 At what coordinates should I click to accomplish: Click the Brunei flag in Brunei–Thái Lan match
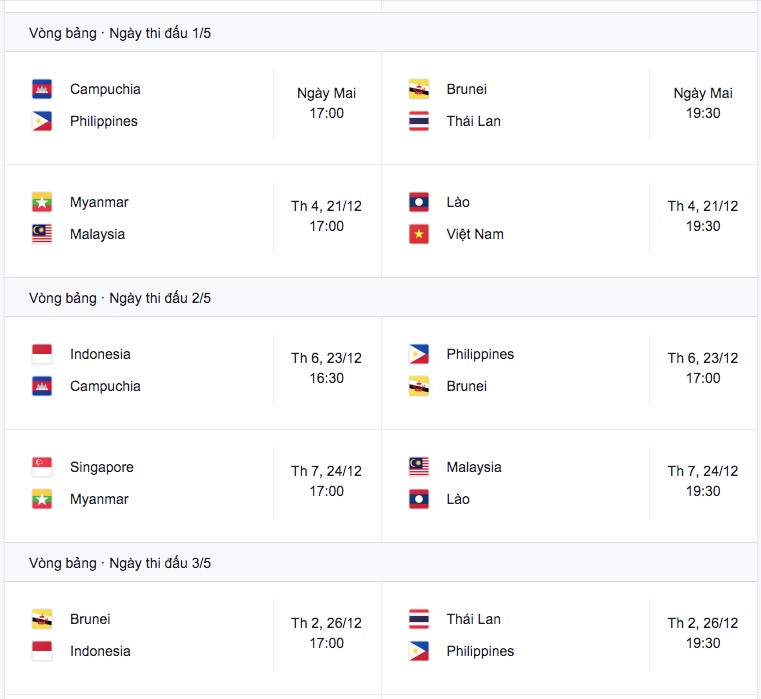click(x=418, y=89)
